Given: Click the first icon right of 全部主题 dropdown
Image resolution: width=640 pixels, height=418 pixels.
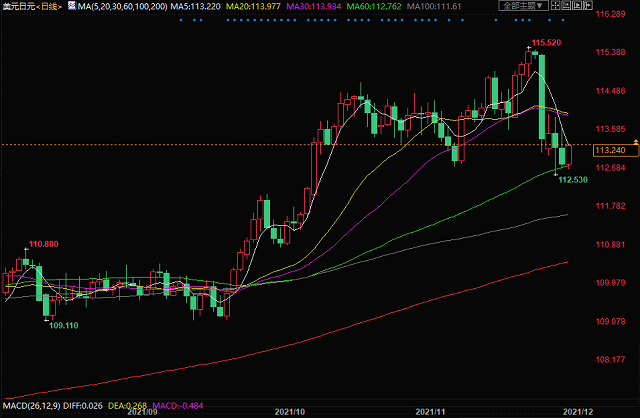Looking at the screenshot, I should [553, 6].
